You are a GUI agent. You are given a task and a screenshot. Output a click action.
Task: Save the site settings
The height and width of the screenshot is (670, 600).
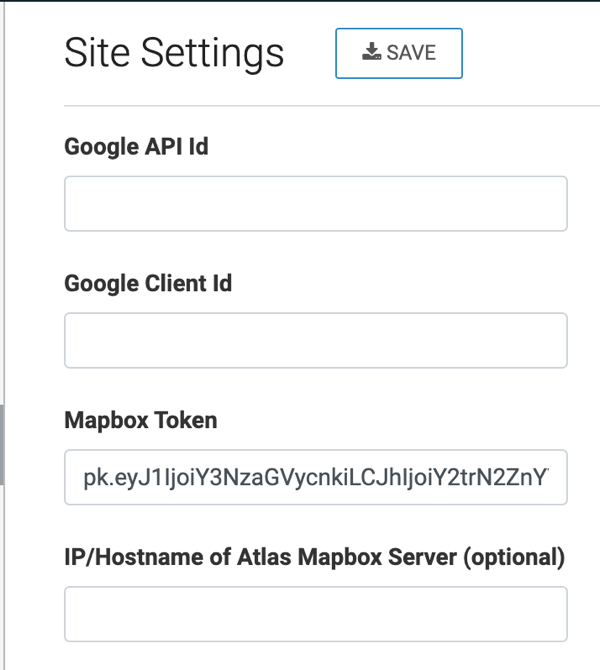click(399, 53)
